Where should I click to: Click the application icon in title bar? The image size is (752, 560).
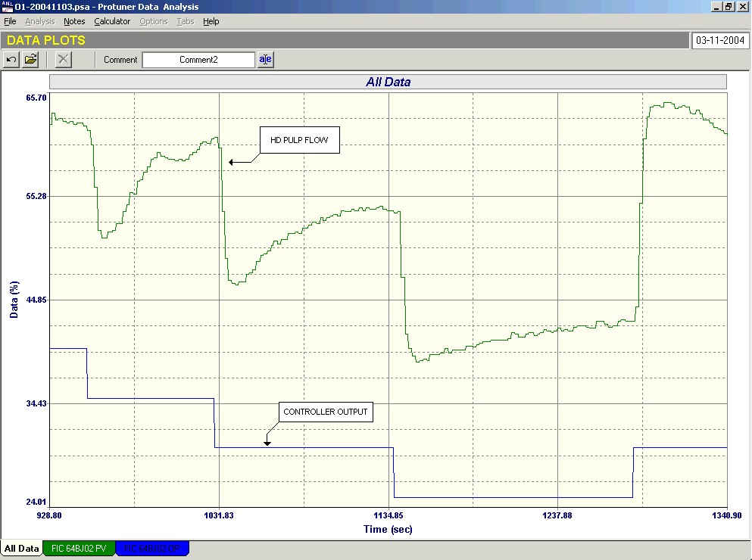[x=7, y=7]
